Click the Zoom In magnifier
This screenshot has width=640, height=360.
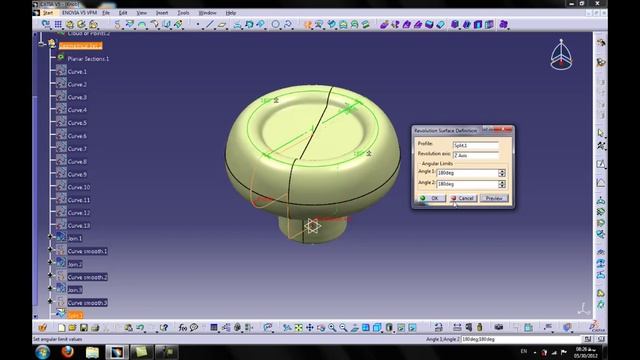tap(332, 328)
